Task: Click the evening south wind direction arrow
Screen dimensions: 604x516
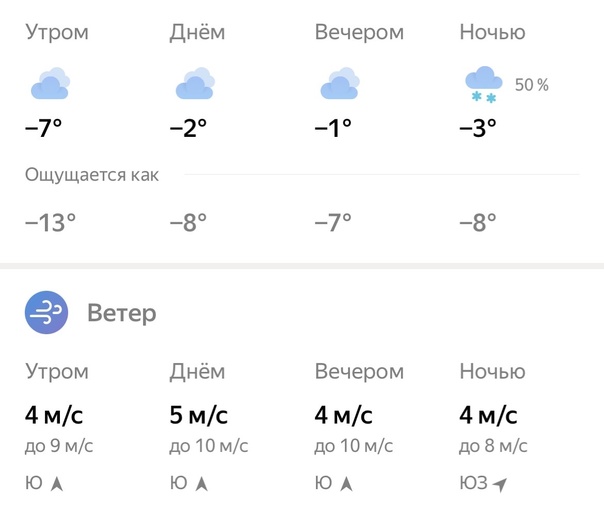Action: pos(347,484)
